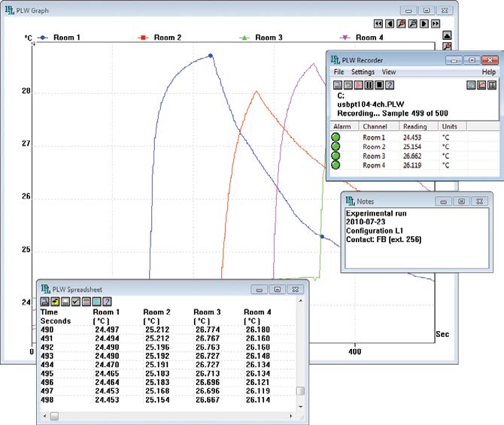Open the spreadsheet view icon in Recorder
The width and height of the screenshot is (504, 425).
490,84
